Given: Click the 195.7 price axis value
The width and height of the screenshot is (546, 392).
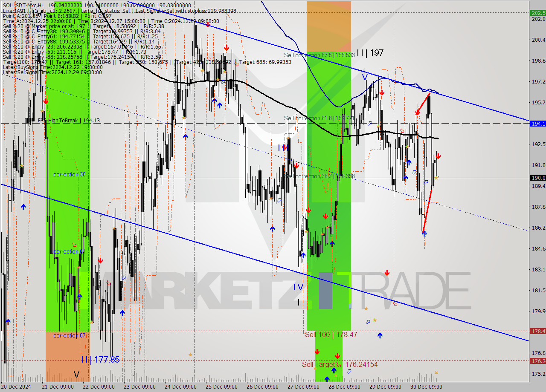Looking at the screenshot, I should point(538,102).
